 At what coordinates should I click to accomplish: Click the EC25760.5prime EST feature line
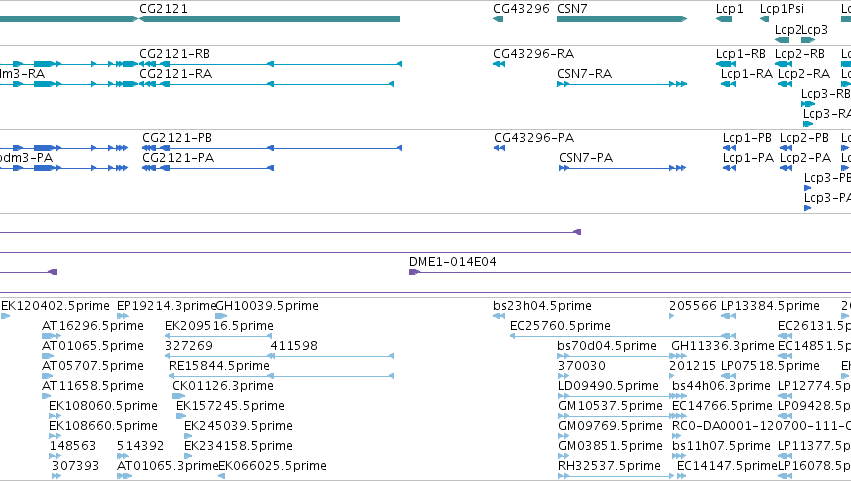click(623, 336)
